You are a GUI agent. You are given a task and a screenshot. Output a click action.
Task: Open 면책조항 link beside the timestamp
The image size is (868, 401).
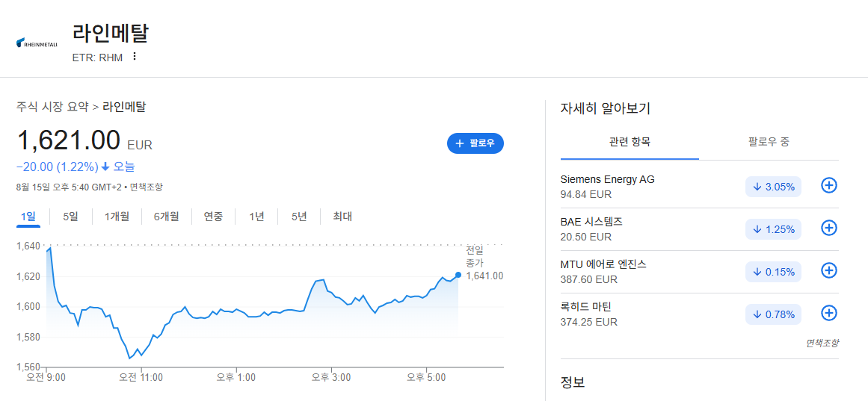[146, 187]
